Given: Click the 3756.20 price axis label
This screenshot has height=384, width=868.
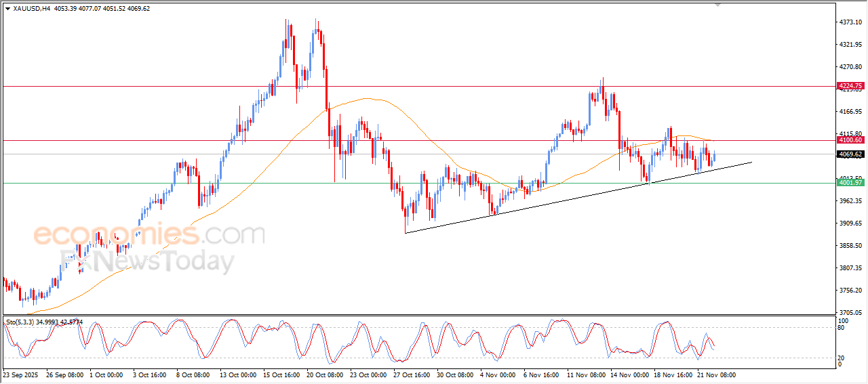Looking at the screenshot, I should tap(852, 291).
